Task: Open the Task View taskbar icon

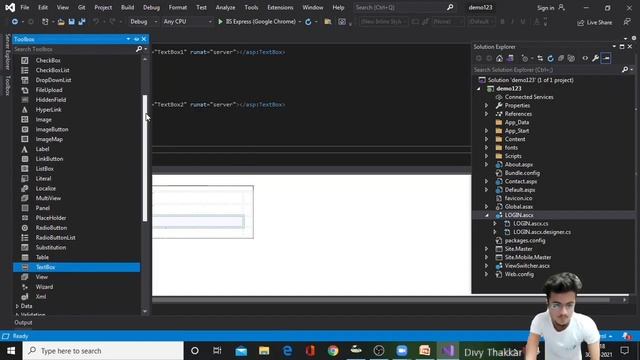Action: tap(217, 351)
